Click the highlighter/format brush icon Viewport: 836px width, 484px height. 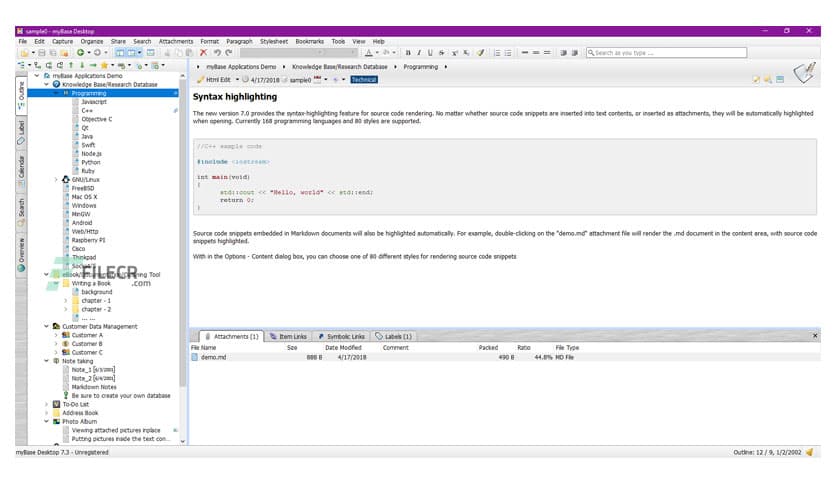coord(480,53)
